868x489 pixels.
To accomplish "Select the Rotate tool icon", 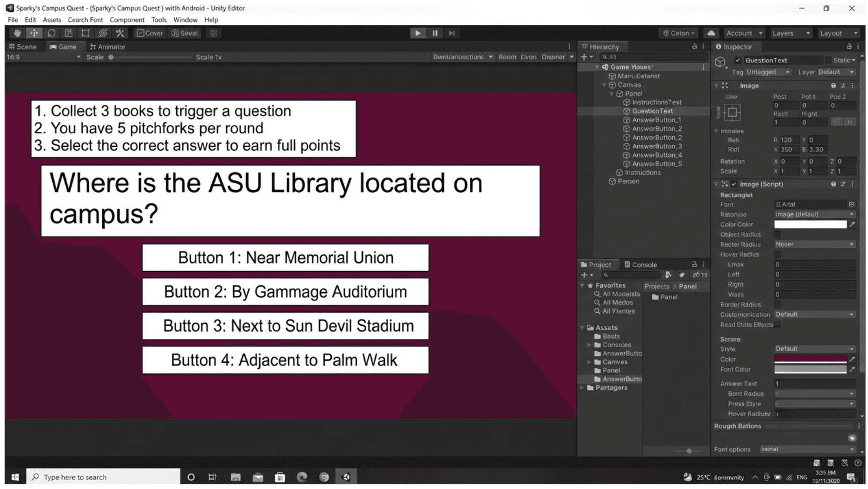I will pos(51,33).
